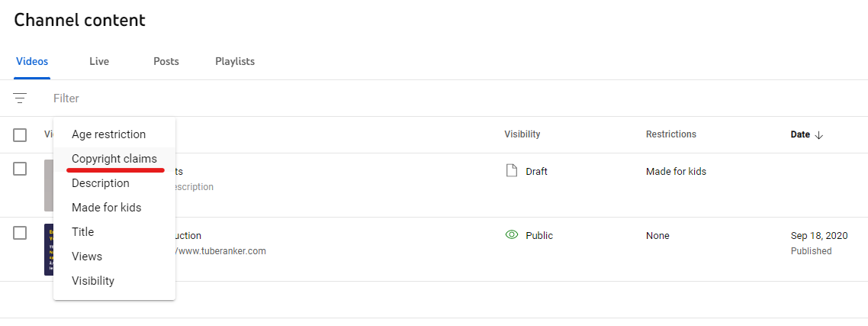Check the Public video row checkbox
Screen dimensions: 868x326
[20, 234]
